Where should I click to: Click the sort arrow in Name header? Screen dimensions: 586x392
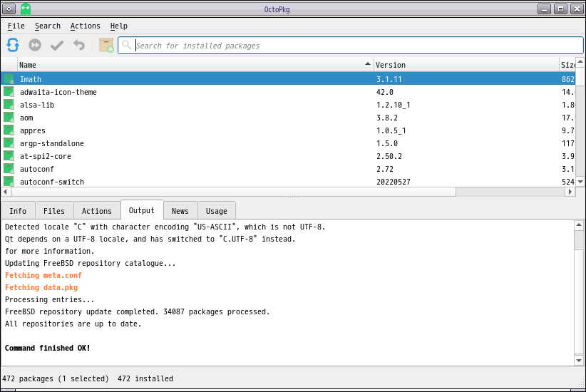tap(368, 64)
